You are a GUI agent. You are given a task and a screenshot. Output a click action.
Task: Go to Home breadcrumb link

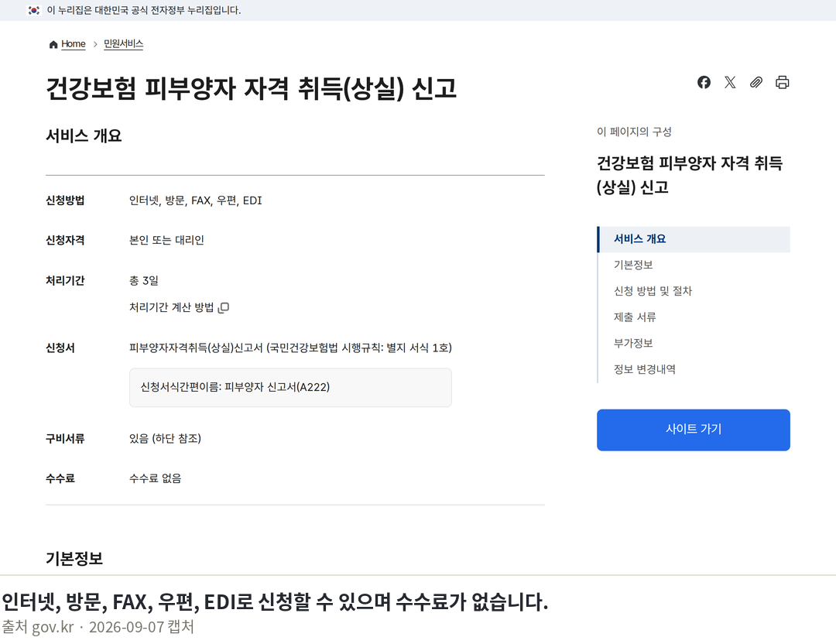point(73,43)
